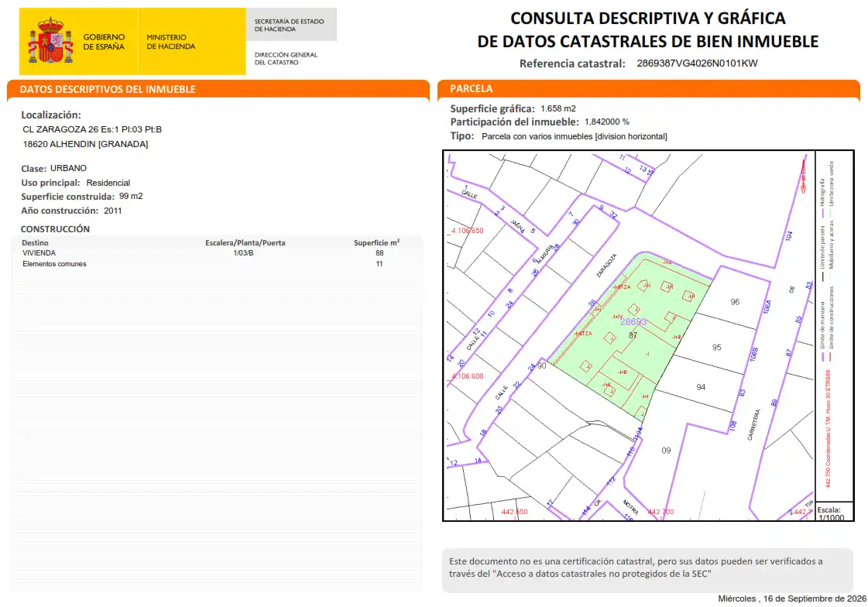Select built surface value '99 m2'
The height and width of the screenshot is (607, 868).
(x=131, y=196)
